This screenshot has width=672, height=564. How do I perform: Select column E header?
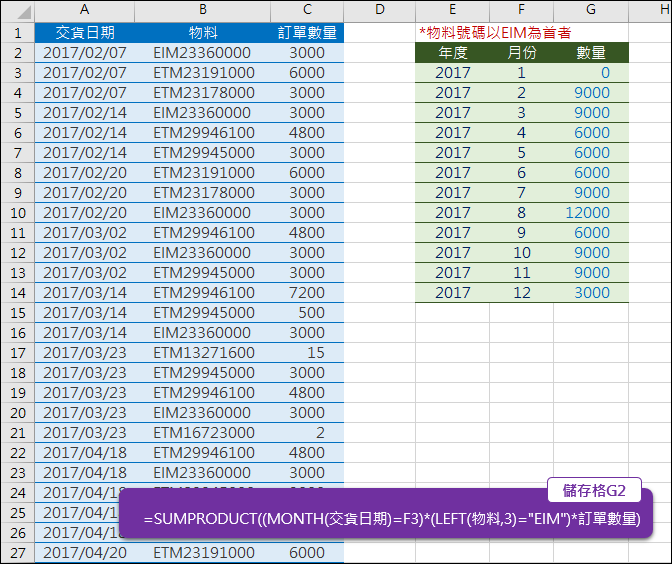453,10
